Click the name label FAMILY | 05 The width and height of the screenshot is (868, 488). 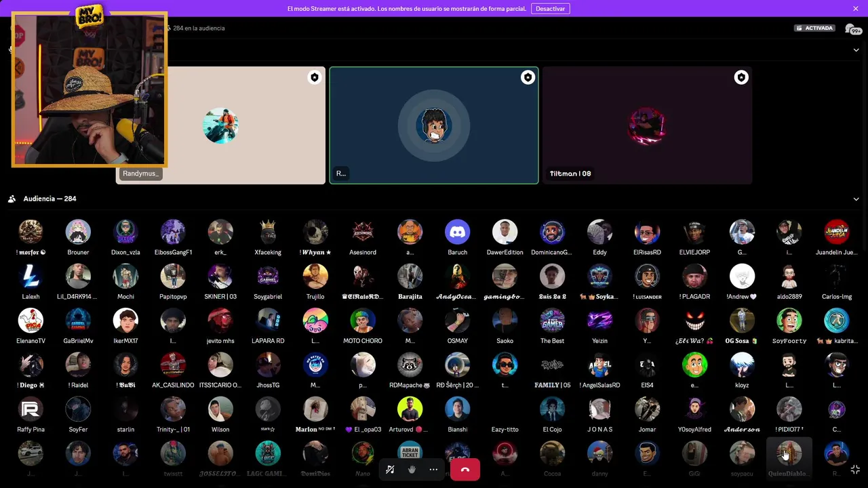[552, 385]
